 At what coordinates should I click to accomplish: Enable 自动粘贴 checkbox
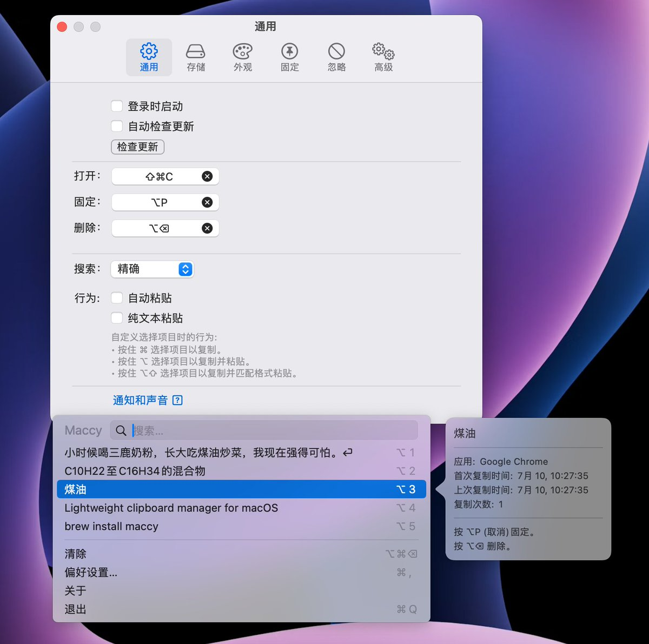click(x=117, y=297)
